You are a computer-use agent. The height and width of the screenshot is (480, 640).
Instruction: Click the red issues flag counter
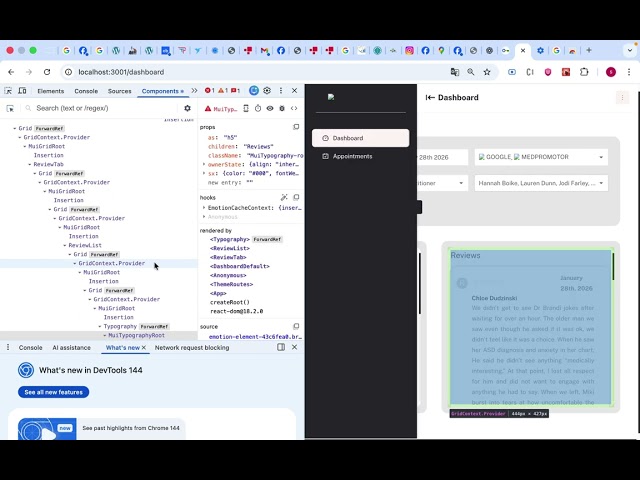[x=236, y=91]
